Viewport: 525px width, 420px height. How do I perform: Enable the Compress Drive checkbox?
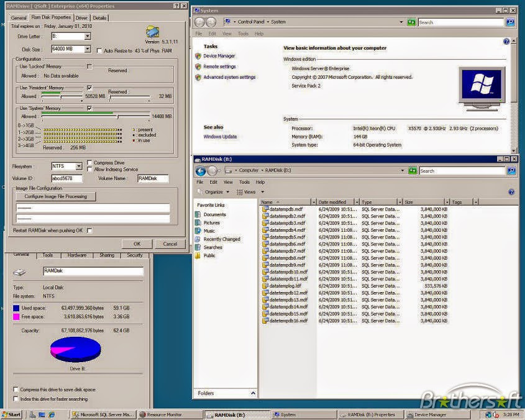(x=90, y=163)
